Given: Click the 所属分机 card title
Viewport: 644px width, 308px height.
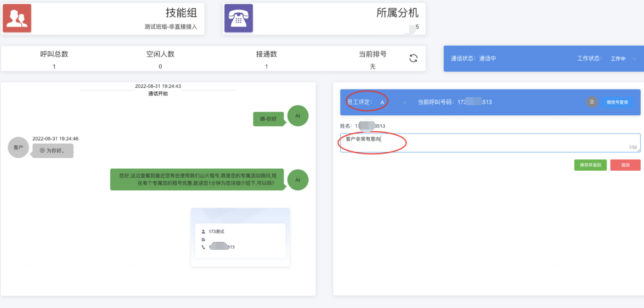Looking at the screenshot, I should click(397, 13).
